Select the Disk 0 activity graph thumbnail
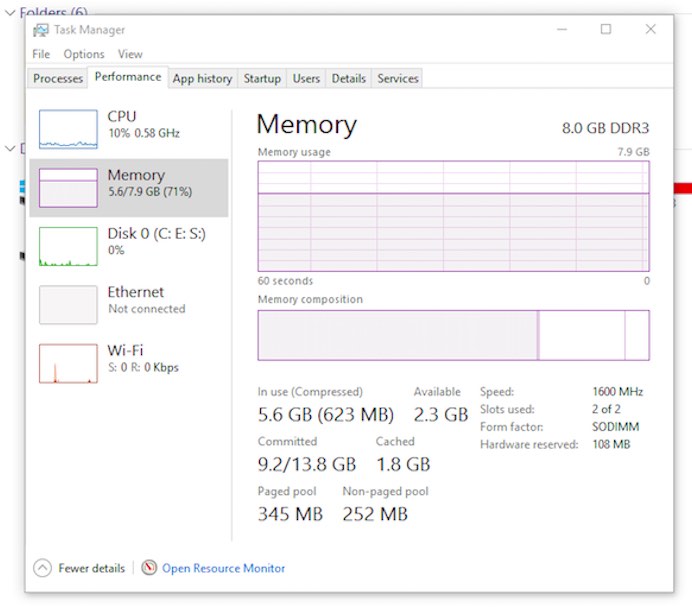 coord(68,246)
